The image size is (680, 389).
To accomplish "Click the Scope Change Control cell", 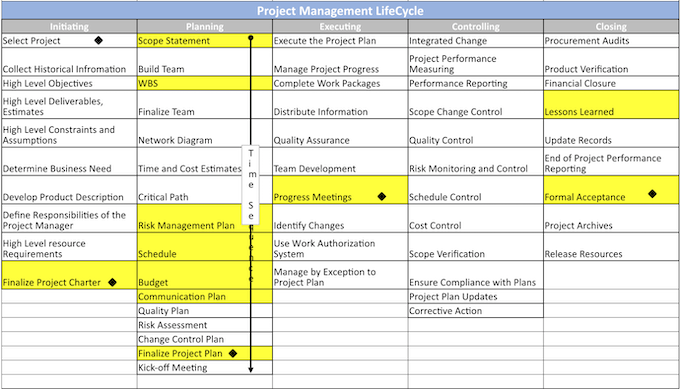I will pyautogui.click(x=475, y=105).
